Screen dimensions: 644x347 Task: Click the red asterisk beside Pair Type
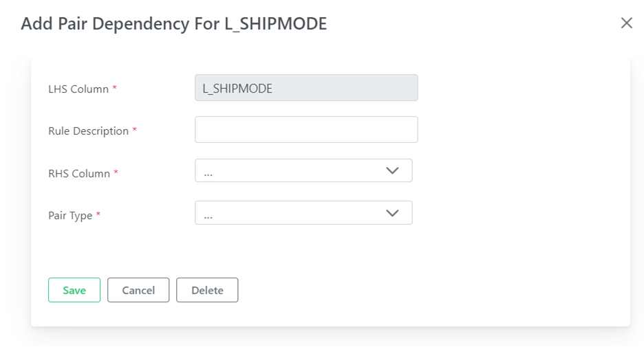pos(98,214)
